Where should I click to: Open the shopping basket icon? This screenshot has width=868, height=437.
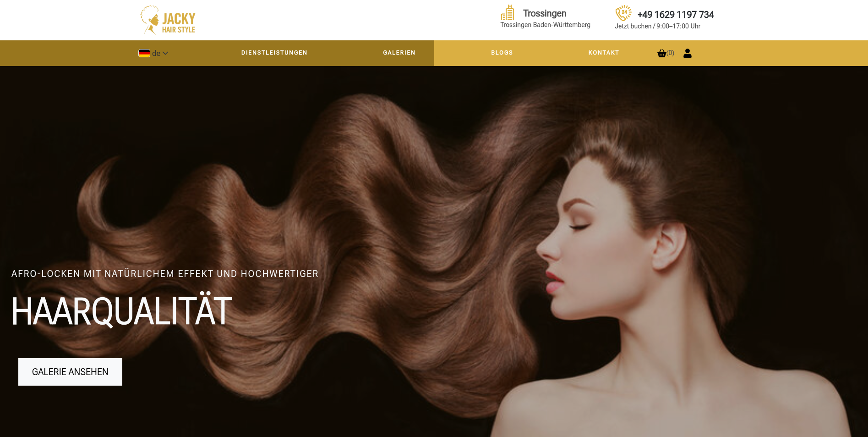(661, 53)
